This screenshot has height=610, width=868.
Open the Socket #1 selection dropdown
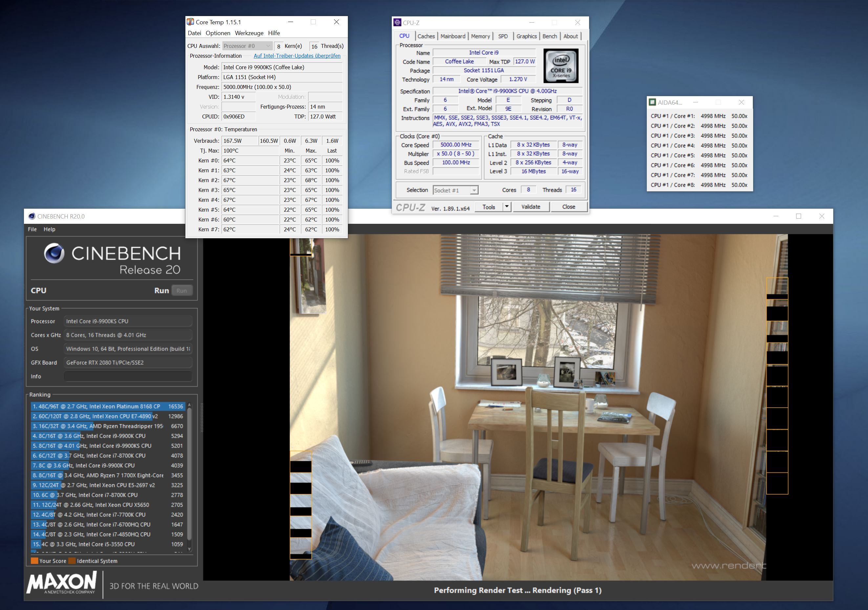point(455,190)
